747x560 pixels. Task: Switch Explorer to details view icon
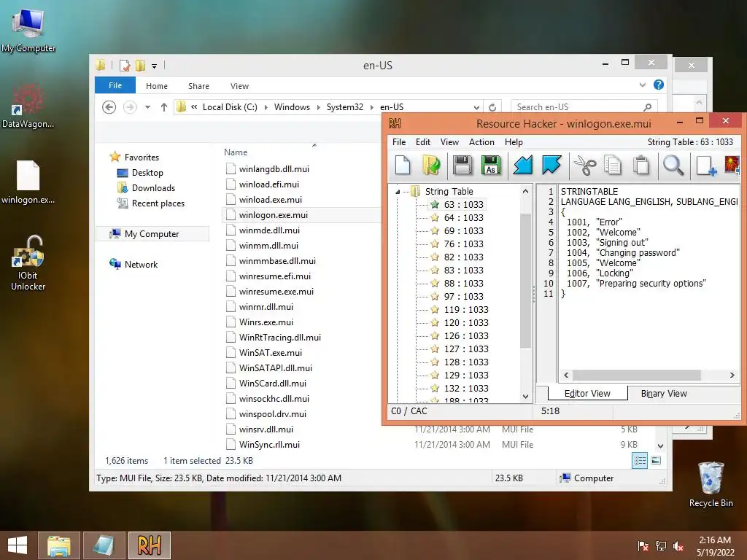[x=639, y=460]
